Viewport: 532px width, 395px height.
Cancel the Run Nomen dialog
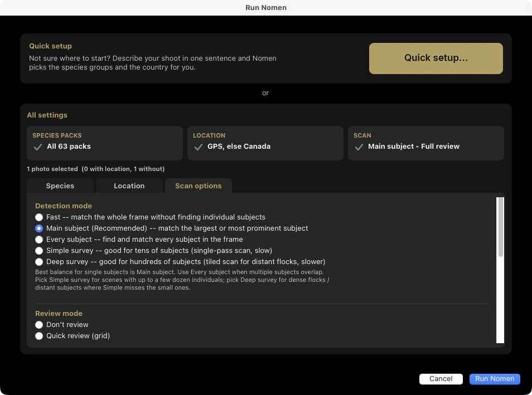point(441,379)
